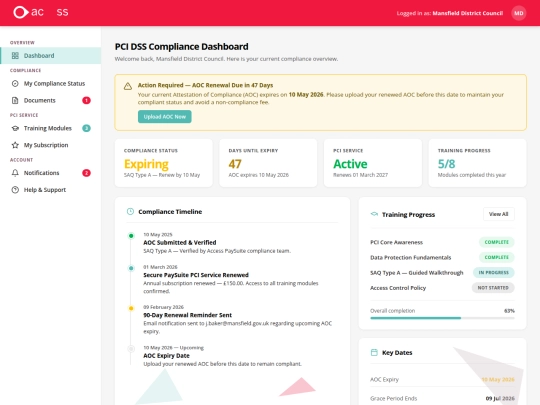540x405 pixels.
Task: Select the AOC Expiry Date upcoming marker
Action: 131,349
